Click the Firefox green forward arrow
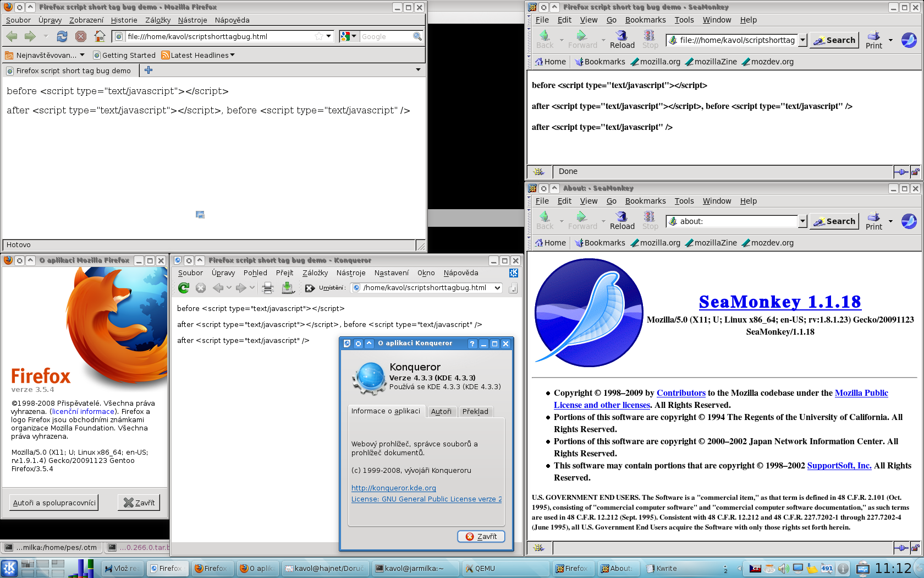The width and height of the screenshot is (924, 578). click(30, 36)
